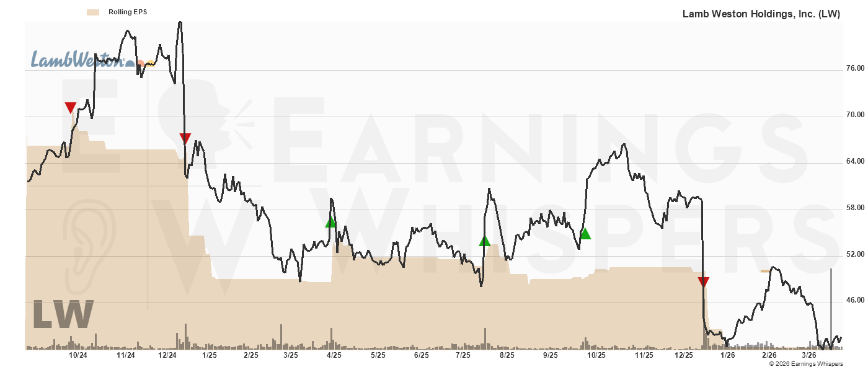The image size is (868, 372).
Task: Click the 1/25 date axis label
Action: (x=209, y=355)
